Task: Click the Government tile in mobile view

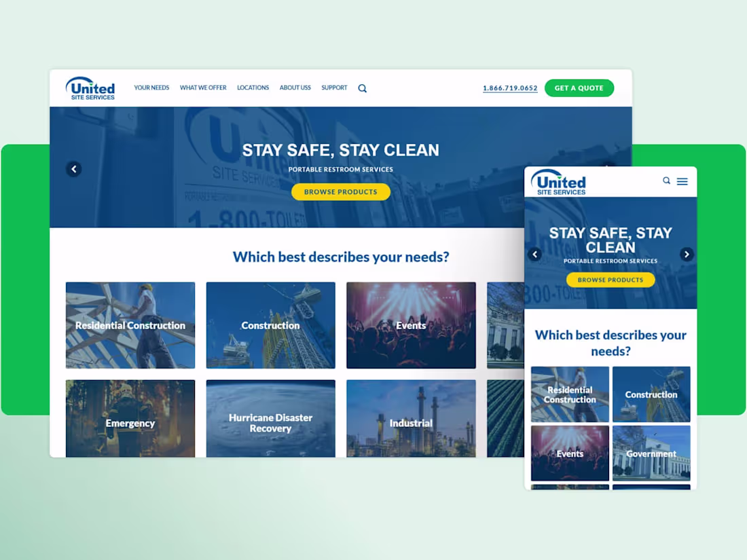Action: (651, 453)
